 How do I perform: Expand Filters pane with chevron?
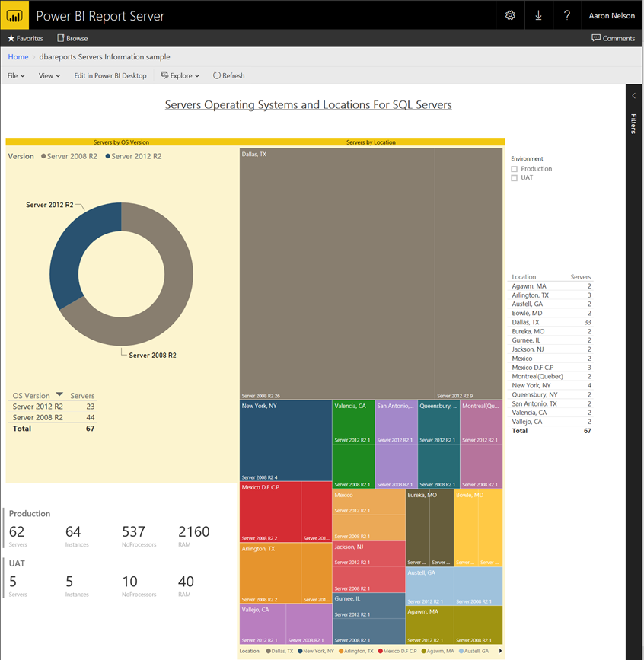634,96
